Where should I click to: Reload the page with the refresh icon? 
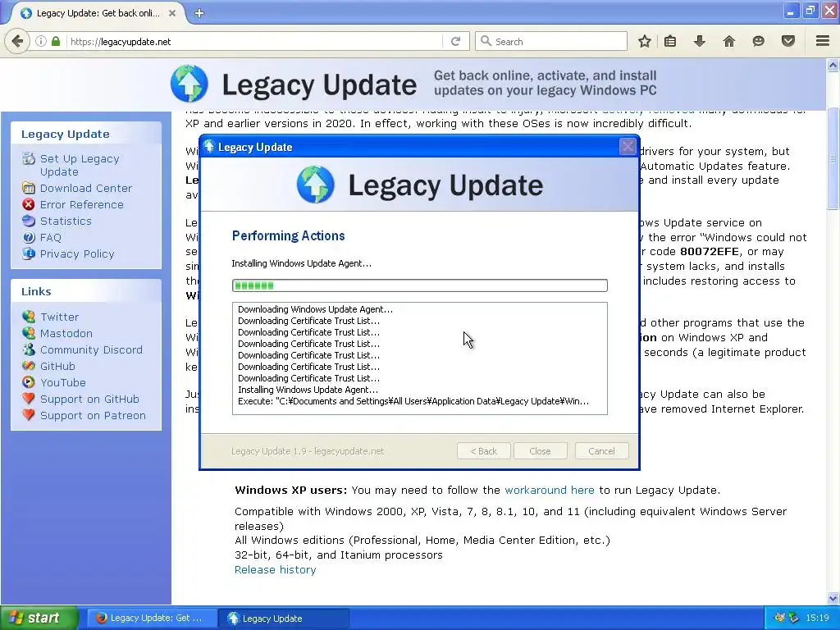pyautogui.click(x=456, y=41)
